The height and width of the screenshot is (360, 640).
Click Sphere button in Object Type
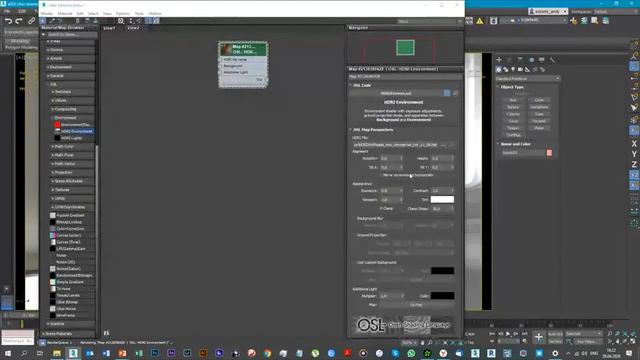(513, 107)
